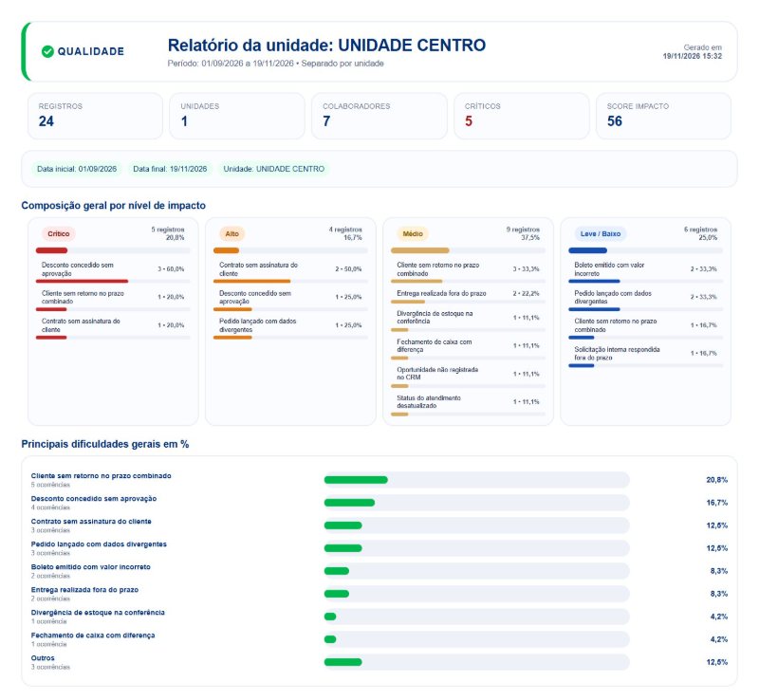
Task: Click the CRÍTICOS card showing 5
Action: point(521,116)
